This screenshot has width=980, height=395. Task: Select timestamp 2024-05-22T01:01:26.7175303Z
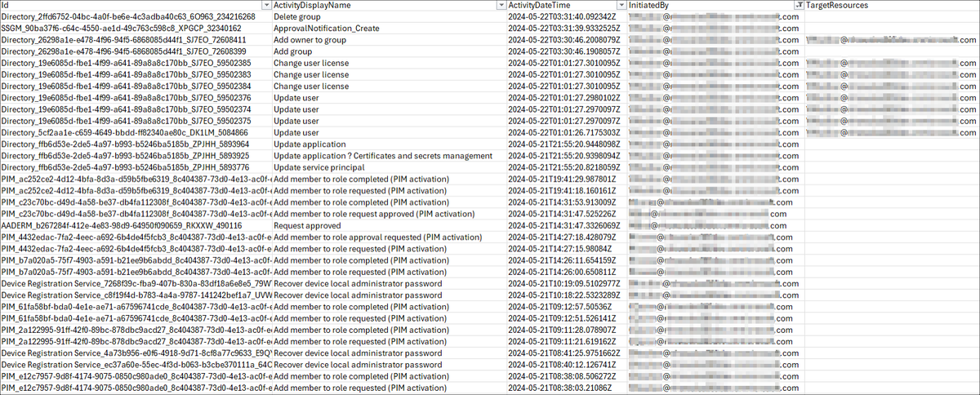(566, 131)
